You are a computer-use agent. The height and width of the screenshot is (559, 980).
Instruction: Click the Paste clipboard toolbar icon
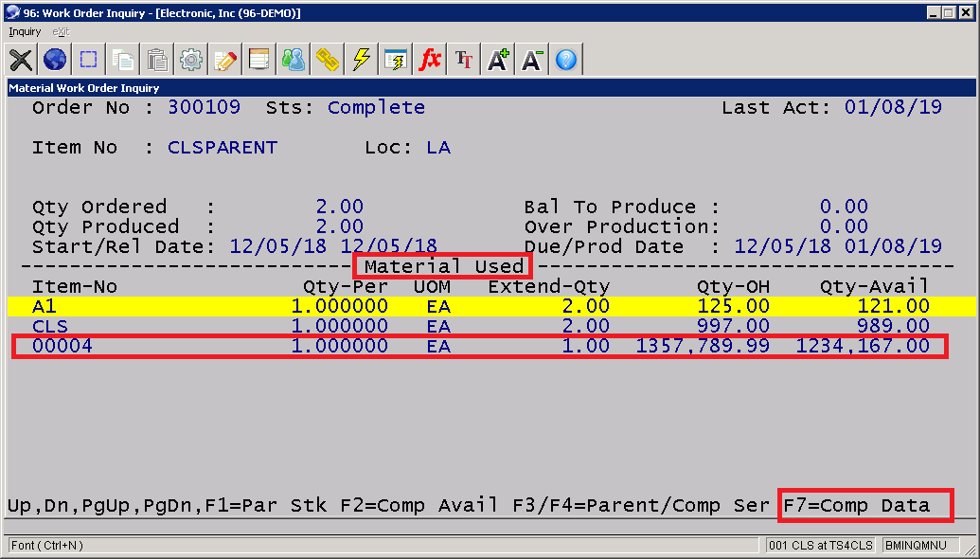157,60
